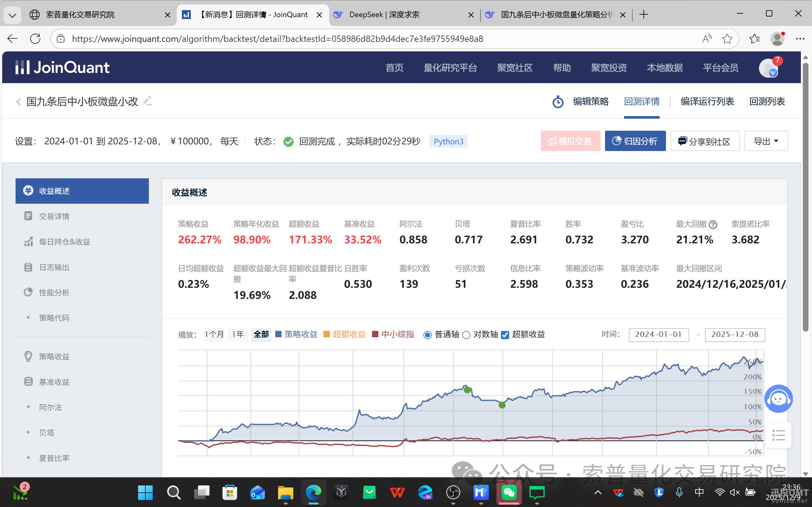The width and height of the screenshot is (812, 507).
Task: Click the stopwatch icon beside 编辑策略
Action: tap(558, 102)
